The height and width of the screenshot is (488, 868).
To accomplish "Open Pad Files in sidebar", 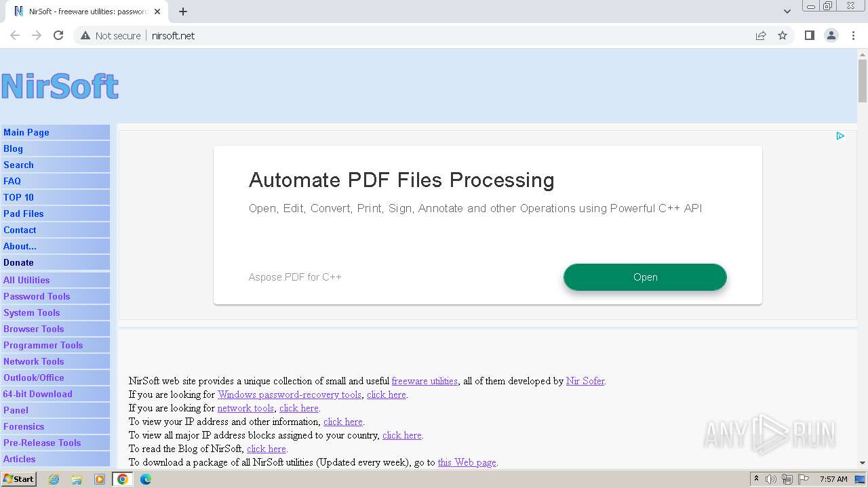I will 55,213.
